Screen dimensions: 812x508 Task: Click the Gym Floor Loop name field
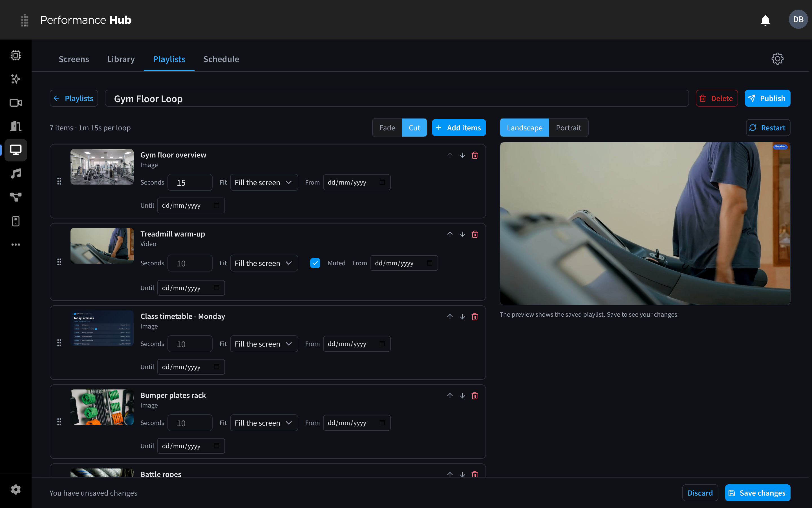[x=397, y=98]
